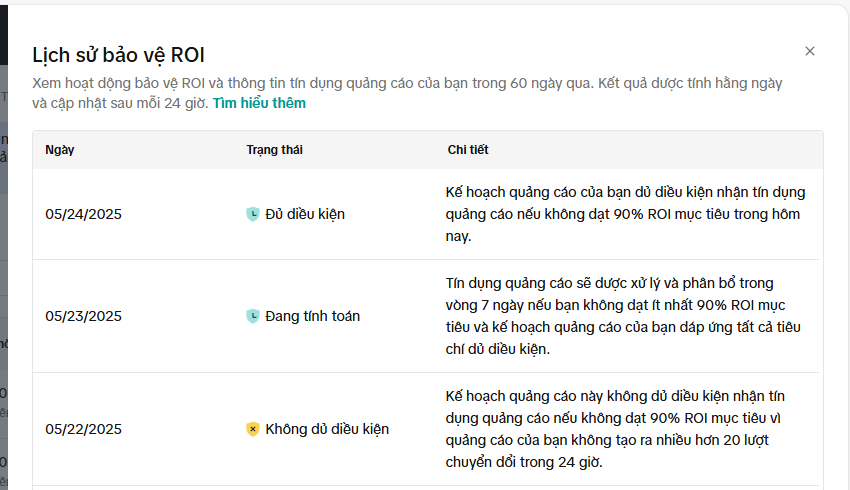This screenshot has width=850, height=490.
Task: Click the detail text for the 05/23/2025 row
Action: tap(625, 316)
